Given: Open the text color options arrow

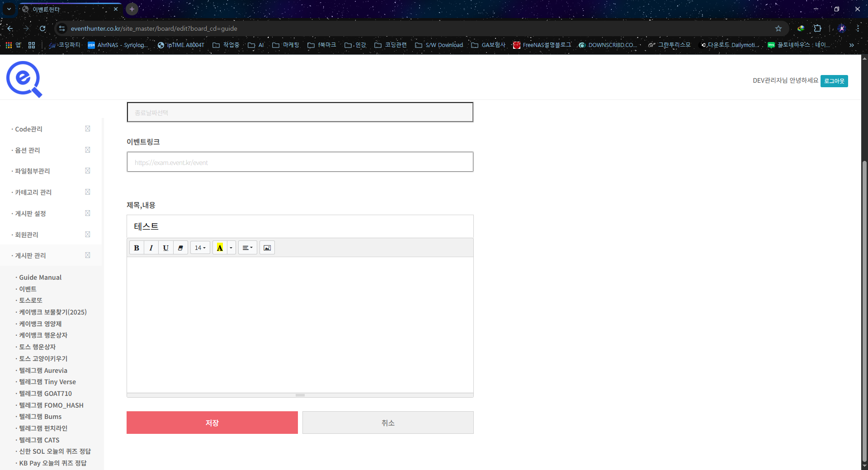Looking at the screenshot, I should (231, 248).
